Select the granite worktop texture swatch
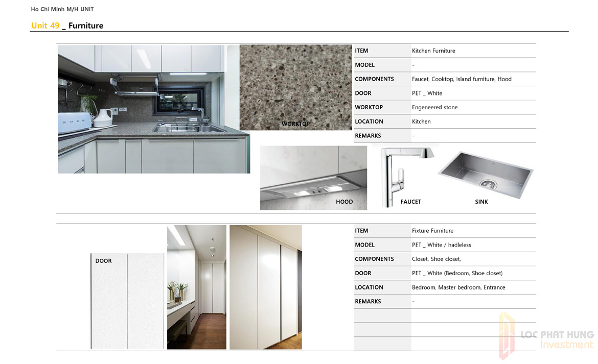Image resolution: width=598 pixels, height=364 pixels. coord(295,87)
